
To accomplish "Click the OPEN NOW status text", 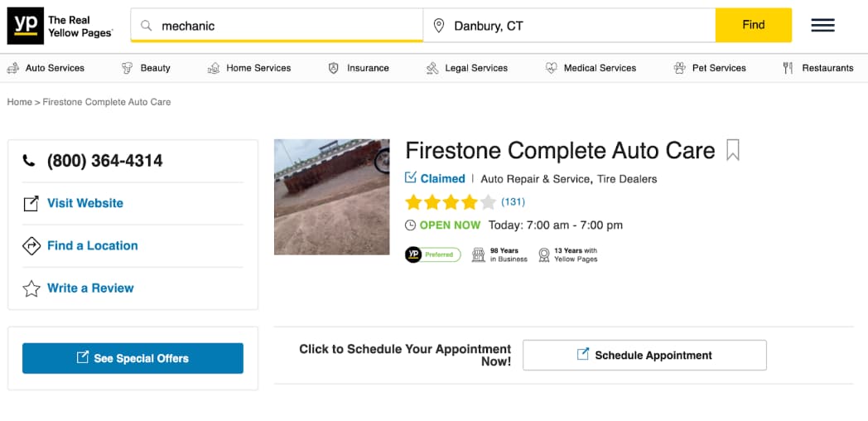I will pyautogui.click(x=450, y=225).
